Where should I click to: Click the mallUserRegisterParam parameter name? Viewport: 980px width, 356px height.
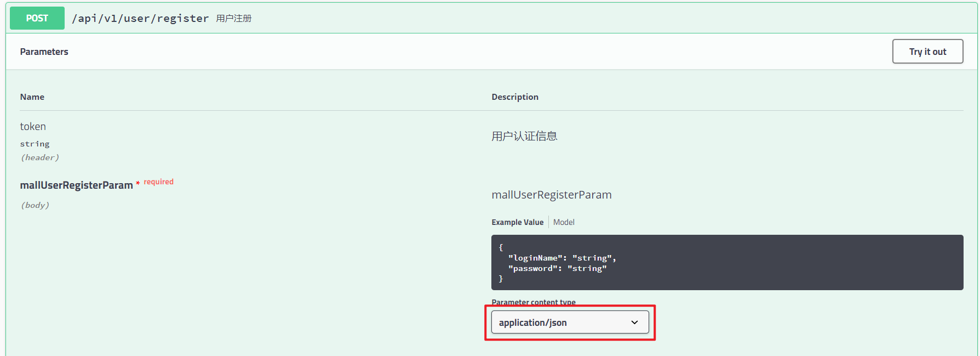(76, 185)
